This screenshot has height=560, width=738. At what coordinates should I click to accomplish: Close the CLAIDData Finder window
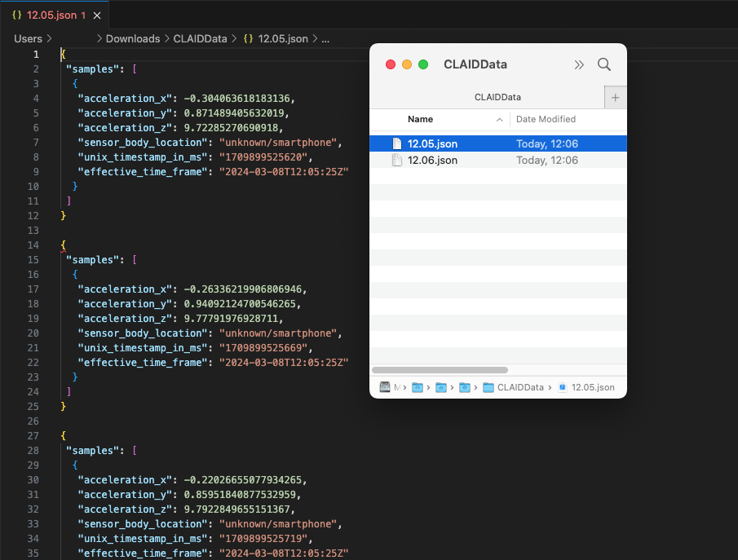coord(390,64)
